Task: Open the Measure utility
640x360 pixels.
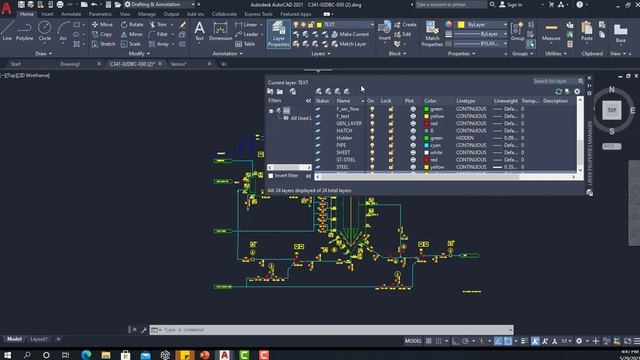Action: 551,32
